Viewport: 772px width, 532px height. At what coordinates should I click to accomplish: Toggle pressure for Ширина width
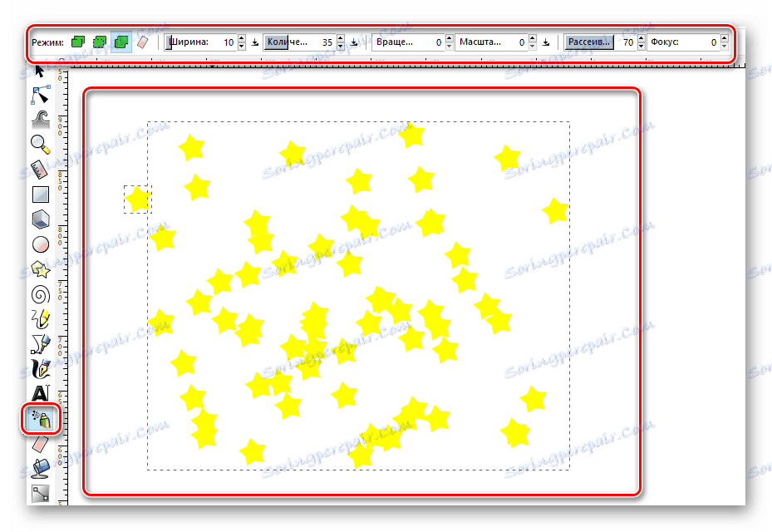[255, 42]
